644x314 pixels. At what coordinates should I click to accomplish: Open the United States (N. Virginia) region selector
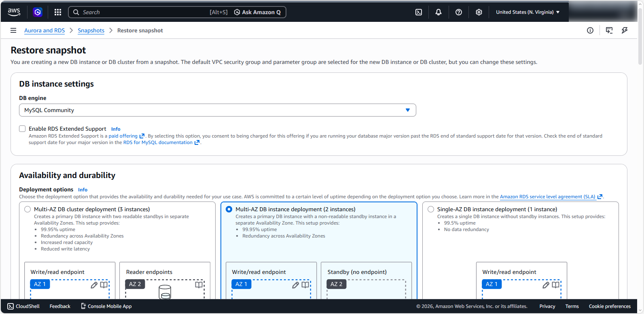(x=528, y=12)
